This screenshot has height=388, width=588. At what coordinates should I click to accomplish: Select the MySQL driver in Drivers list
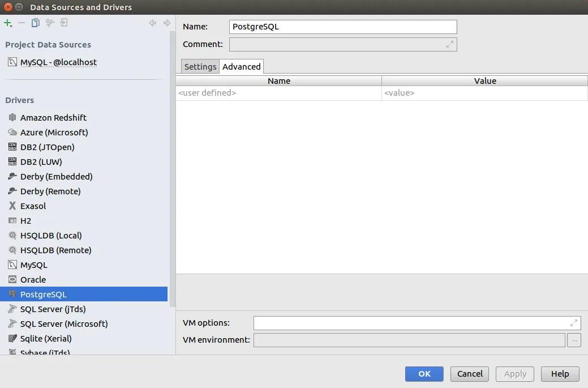(x=84, y=265)
